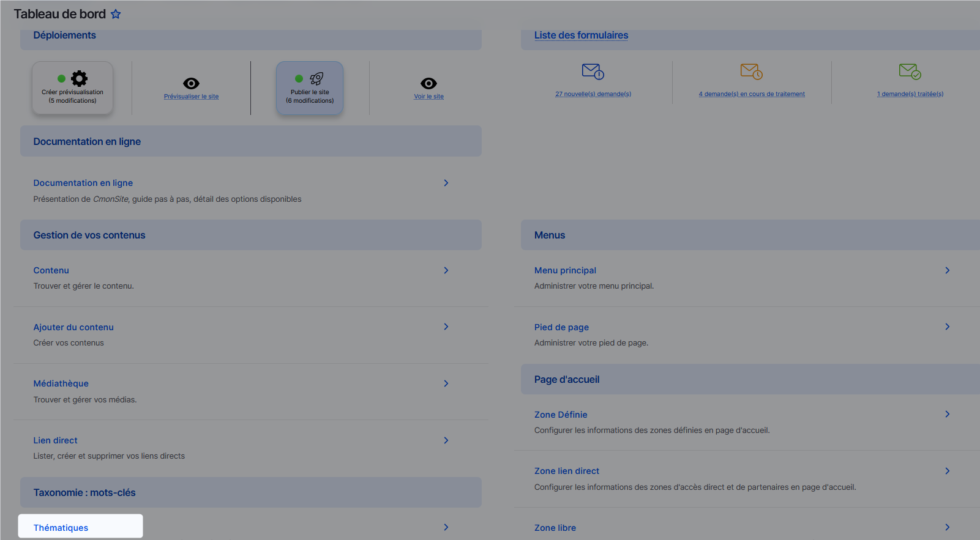Open the Contenu management link

click(x=51, y=270)
